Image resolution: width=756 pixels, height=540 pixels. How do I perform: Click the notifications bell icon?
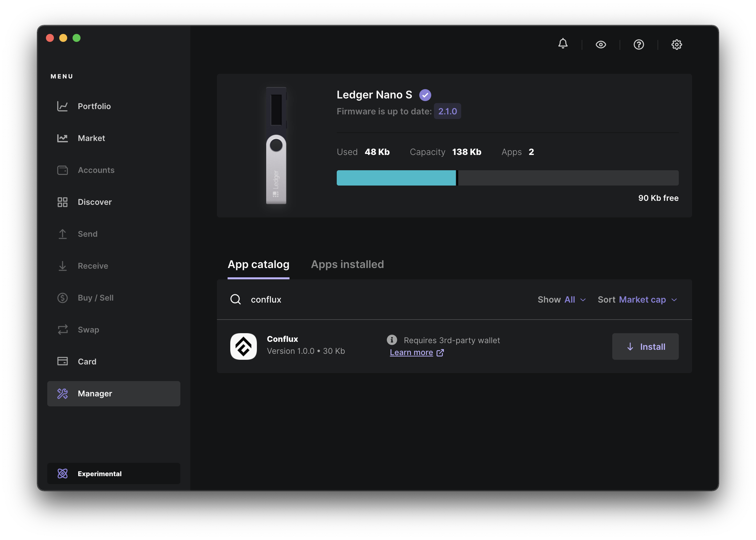point(563,44)
